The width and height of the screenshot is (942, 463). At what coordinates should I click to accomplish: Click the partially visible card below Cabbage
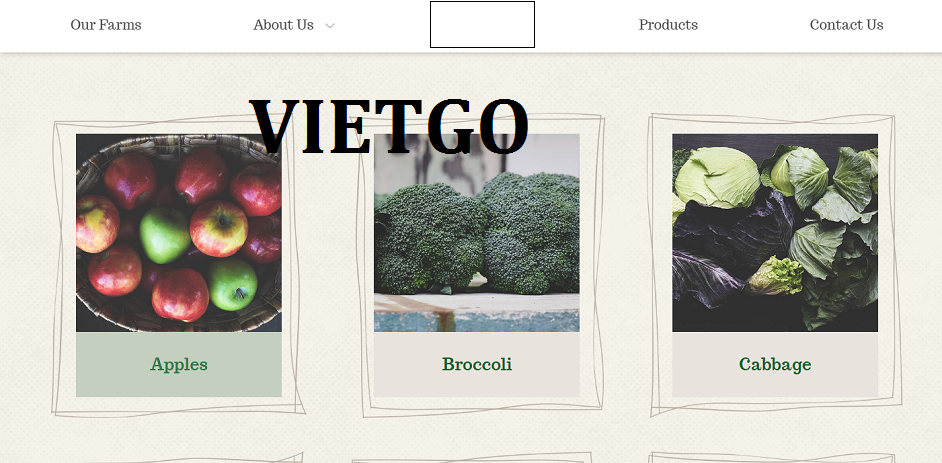coord(774,458)
